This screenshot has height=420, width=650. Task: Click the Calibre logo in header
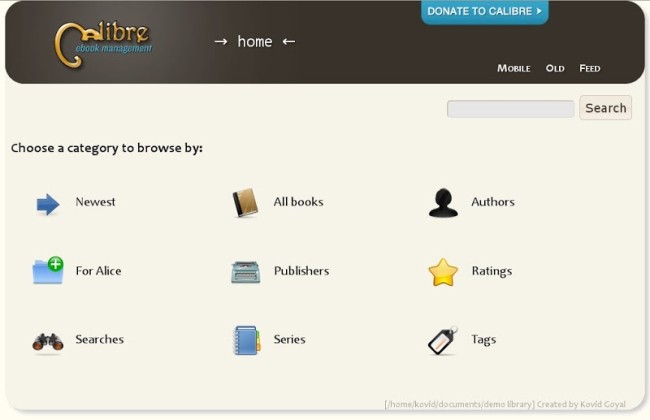pos(103,42)
